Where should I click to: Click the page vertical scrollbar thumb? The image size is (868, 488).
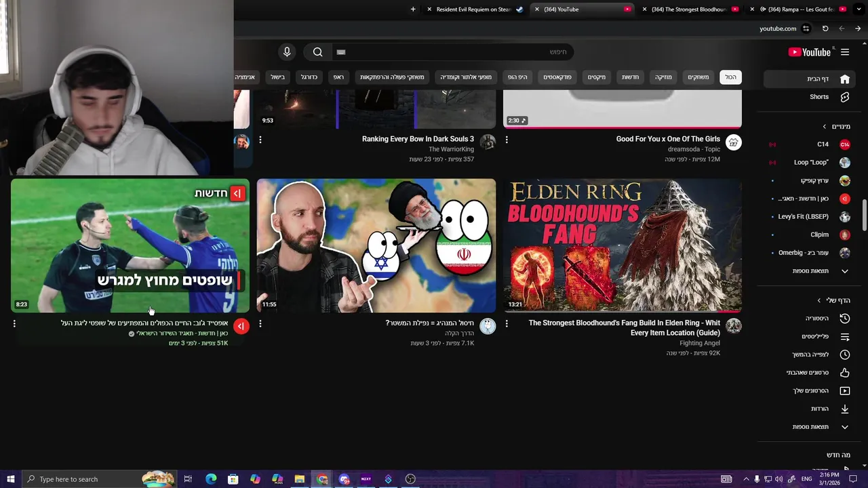864,216
